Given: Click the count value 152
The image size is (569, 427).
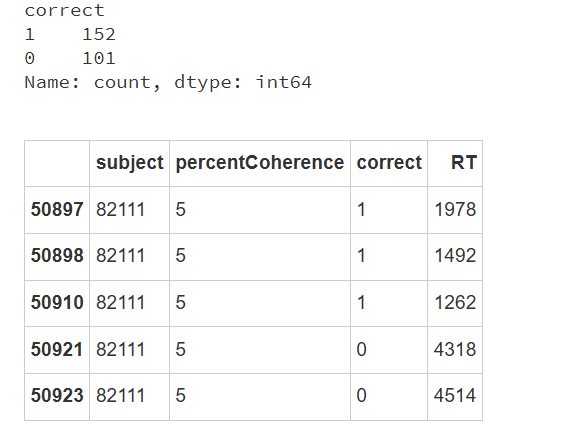Looking at the screenshot, I should [x=99, y=35].
